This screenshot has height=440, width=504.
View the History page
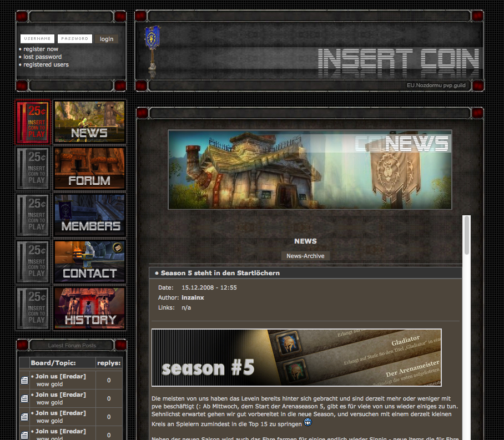90,308
